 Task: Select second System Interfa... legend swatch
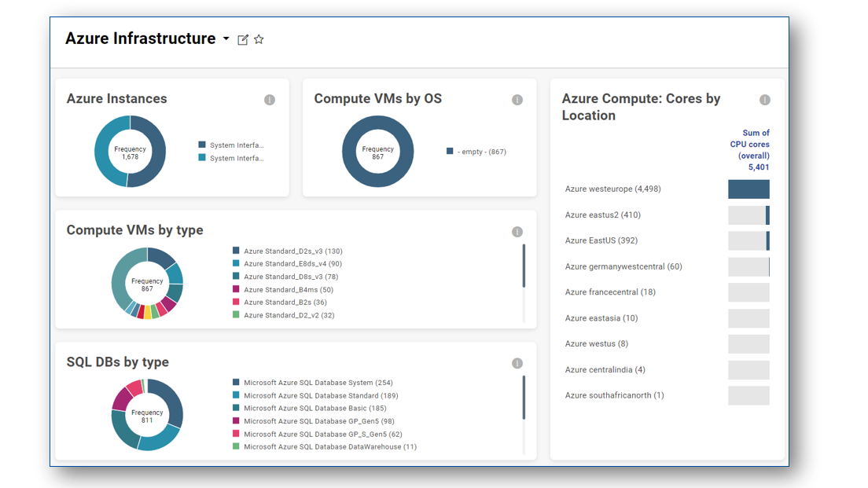202,158
